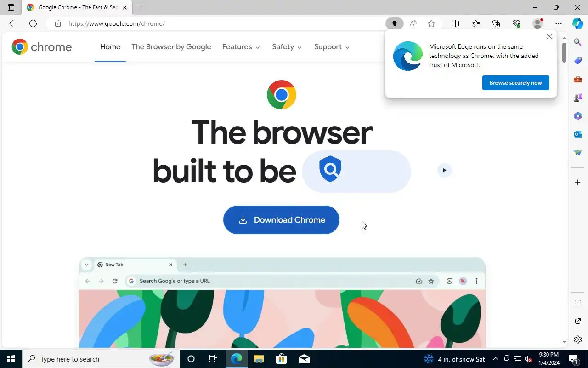Expand the Features dropdown menu
Image resolution: width=588 pixels, height=368 pixels.
tap(241, 47)
